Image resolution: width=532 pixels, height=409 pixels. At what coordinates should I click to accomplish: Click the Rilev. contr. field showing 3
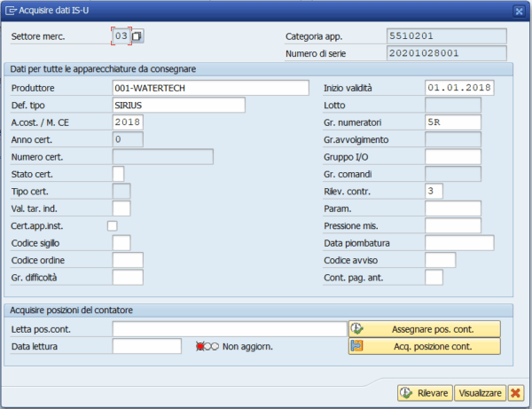pyautogui.click(x=434, y=191)
